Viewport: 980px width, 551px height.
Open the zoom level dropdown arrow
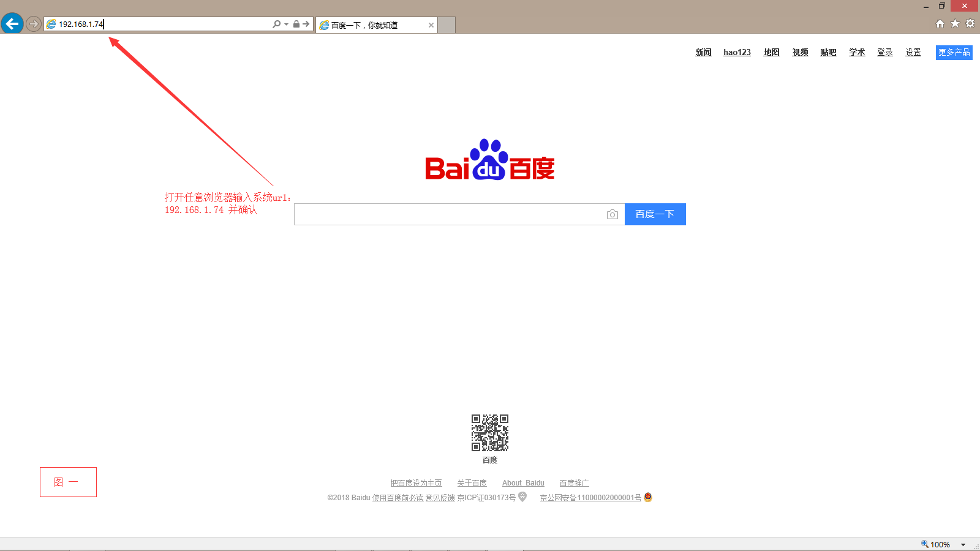pyautogui.click(x=963, y=544)
